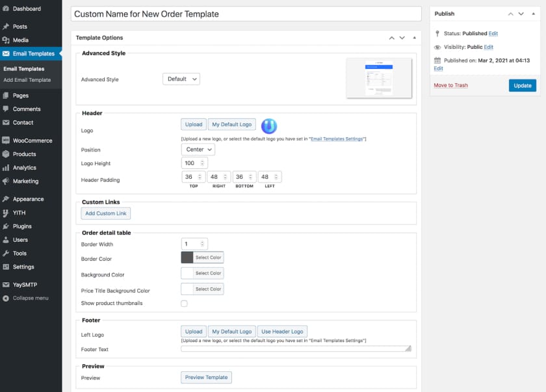Click the Posts pin icon
Image resolution: width=546 pixels, height=392 pixels.
[x=6, y=27]
